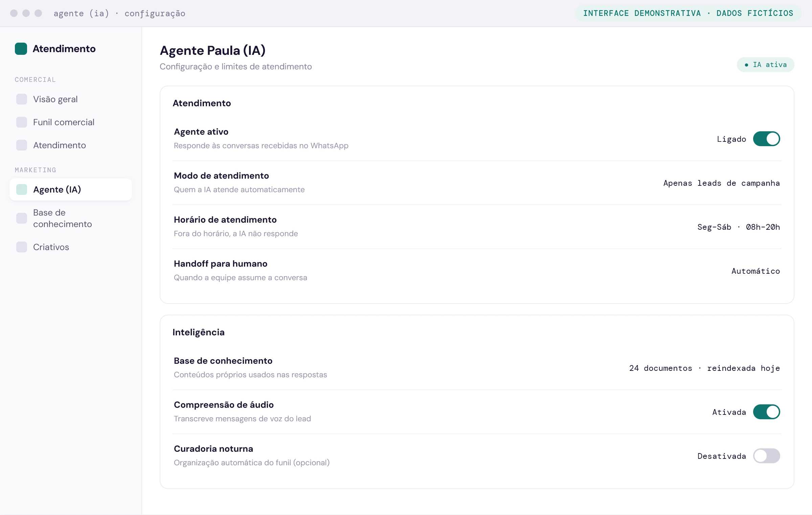This screenshot has height=515, width=812.
Task: Click the Handoff para humano setting title
Action: pyautogui.click(x=221, y=264)
